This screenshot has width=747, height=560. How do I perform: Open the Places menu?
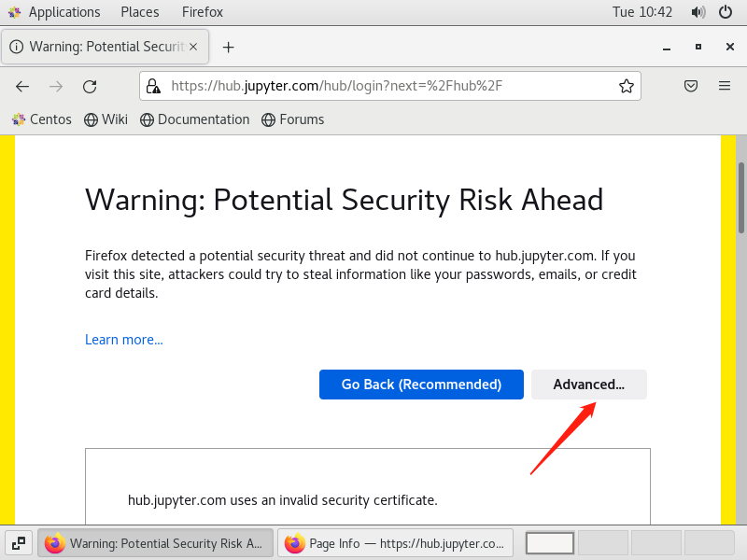[139, 12]
